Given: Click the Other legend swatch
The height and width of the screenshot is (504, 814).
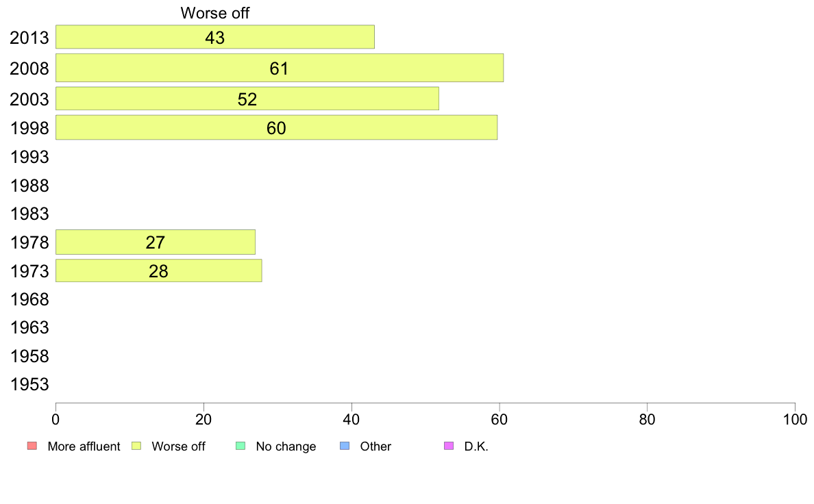Looking at the screenshot, I should (x=345, y=446).
